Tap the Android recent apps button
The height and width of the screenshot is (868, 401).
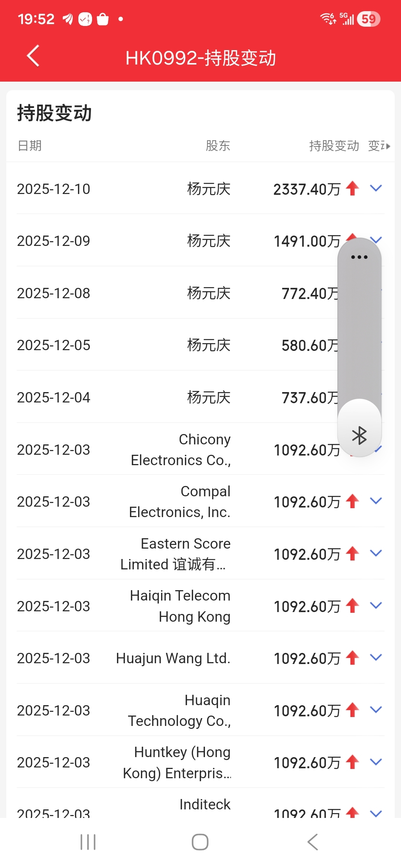[88, 842]
